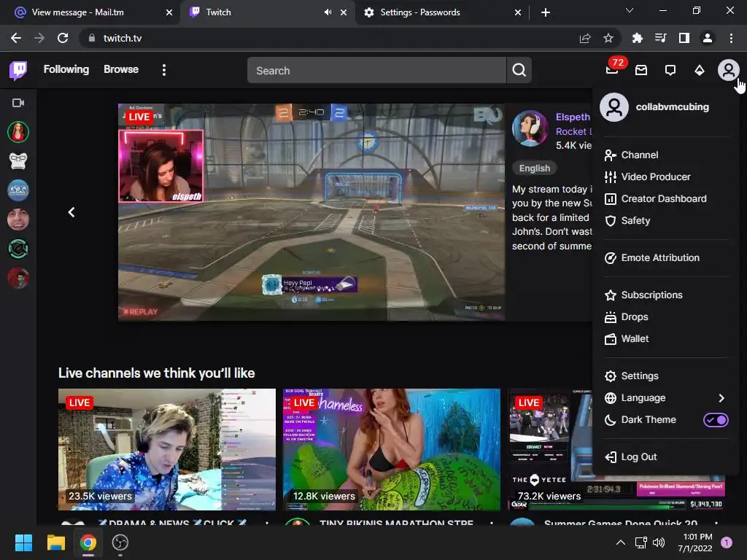This screenshot has width=747, height=560.
Task: Click the featured Rocket League stream video
Action: tap(311, 212)
